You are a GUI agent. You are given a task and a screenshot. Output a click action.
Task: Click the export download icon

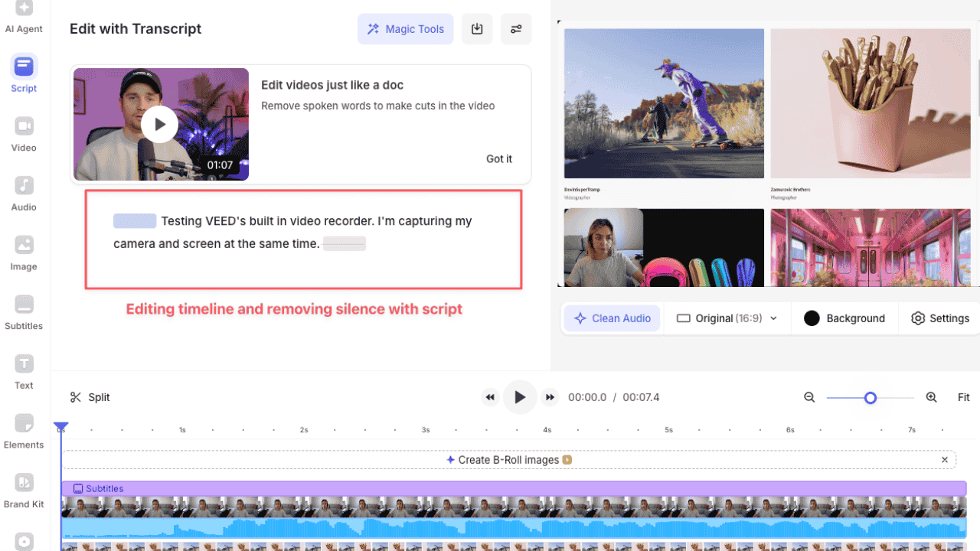477,28
